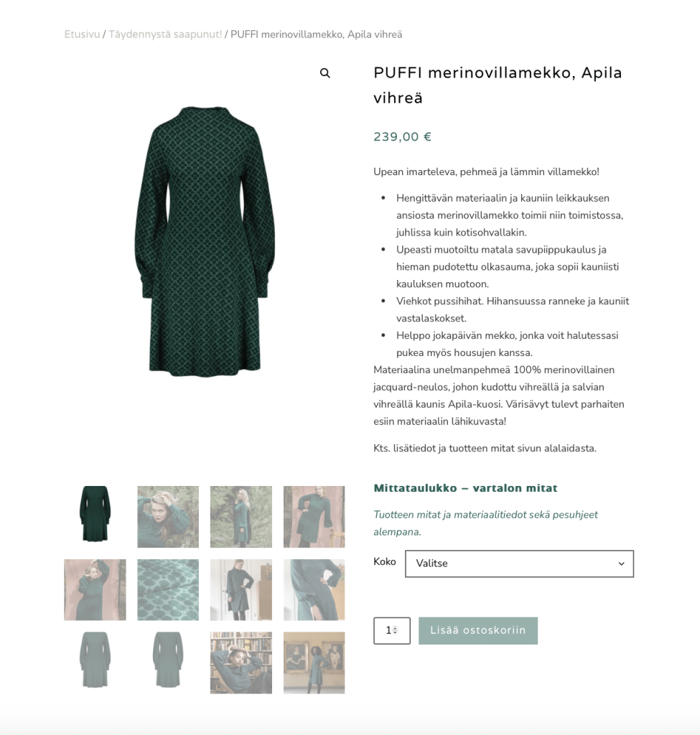This screenshot has height=735, width=700.
Task: Click the Lisää ostoskoriin button
Action: [x=477, y=630]
